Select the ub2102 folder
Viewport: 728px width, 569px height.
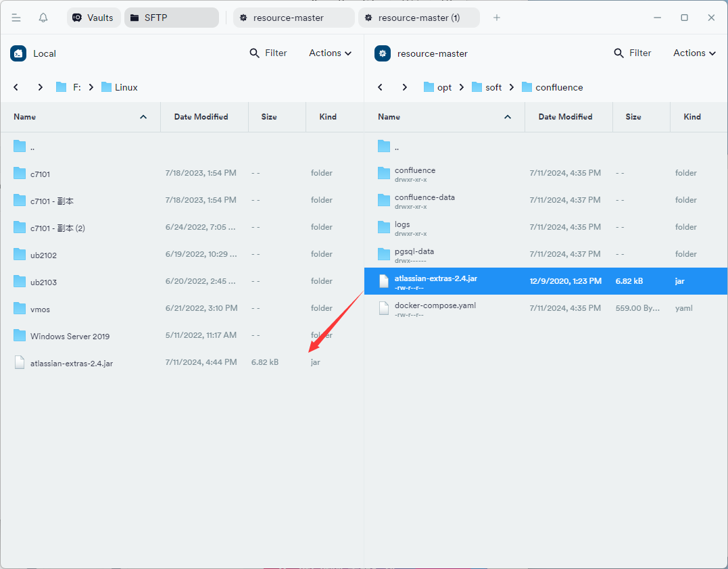[182, 254]
